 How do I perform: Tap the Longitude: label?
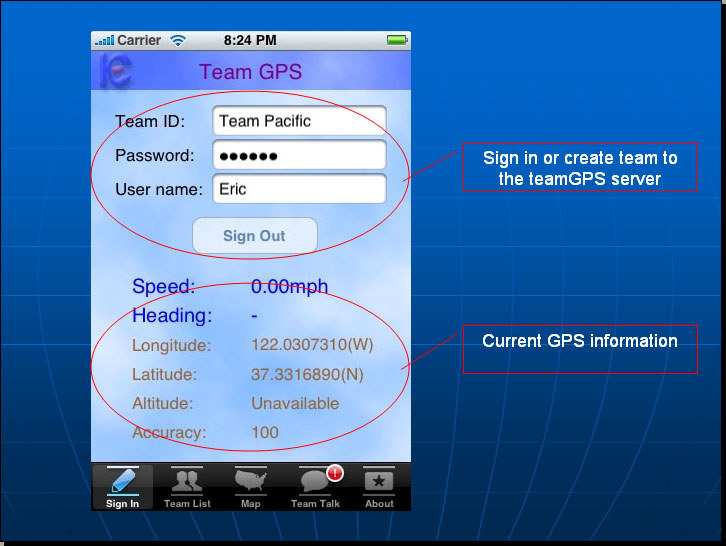point(171,345)
